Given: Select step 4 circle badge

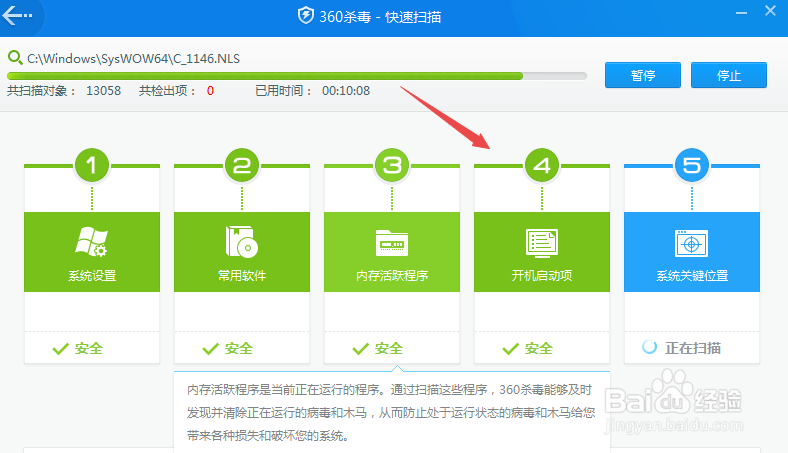Looking at the screenshot, I should point(542,165).
